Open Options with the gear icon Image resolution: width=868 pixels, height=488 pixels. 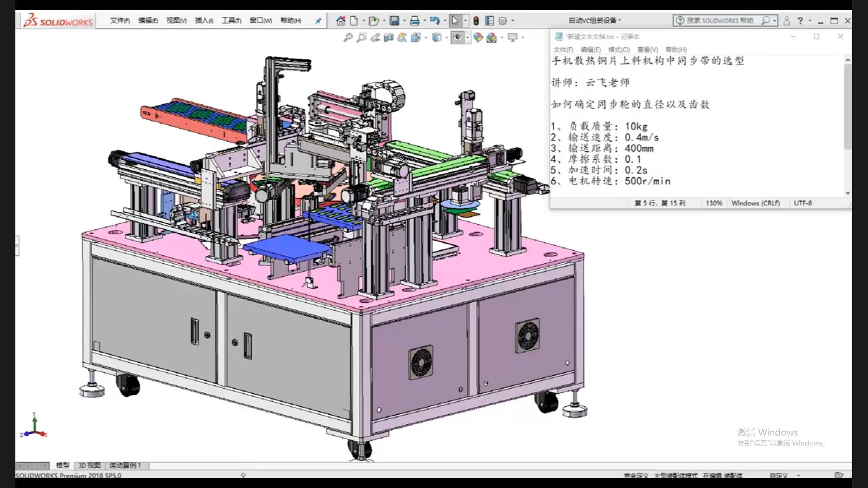click(503, 20)
